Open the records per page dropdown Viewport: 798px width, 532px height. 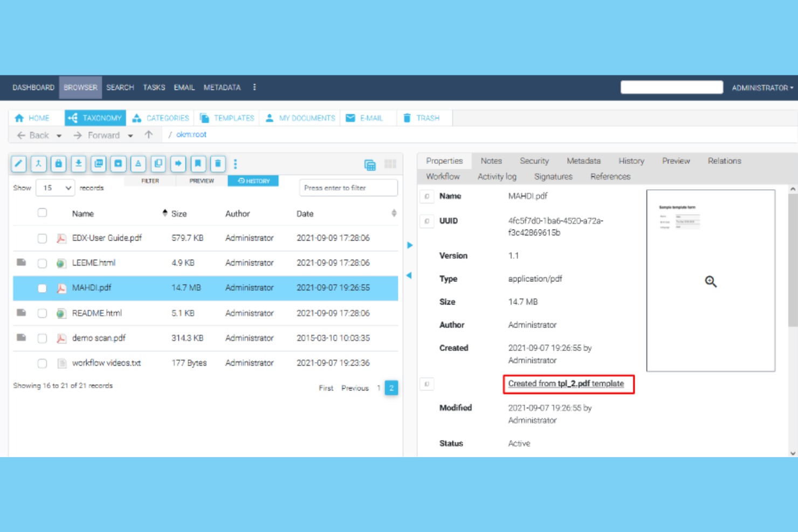pos(55,188)
